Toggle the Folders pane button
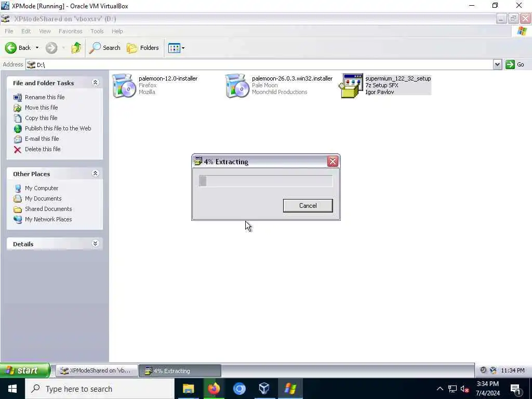 [x=142, y=48]
